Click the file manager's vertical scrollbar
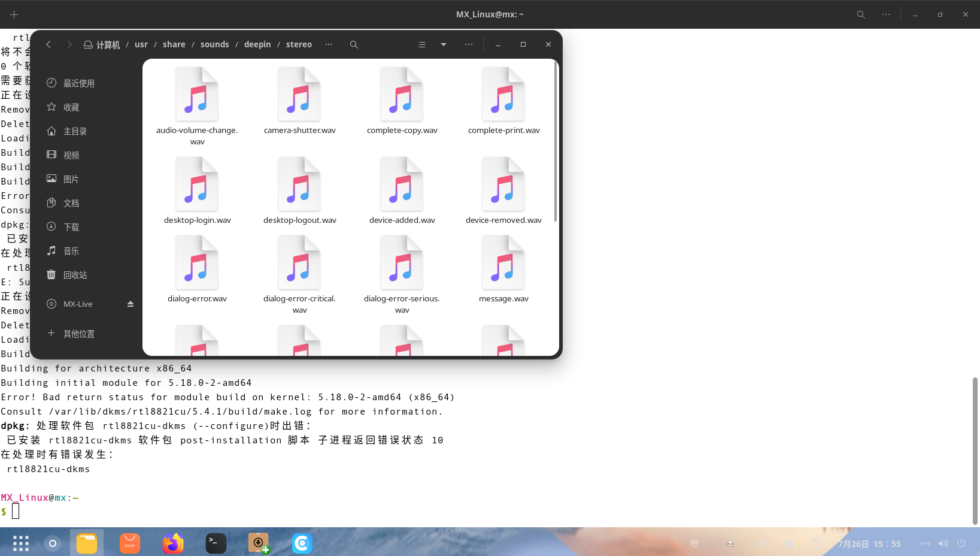The image size is (980, 556). [x=556, y=141]
